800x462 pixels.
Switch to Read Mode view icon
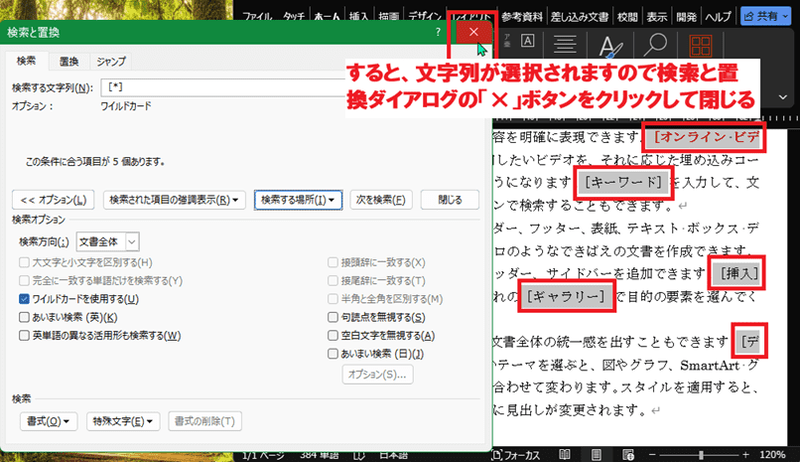point(564,454)
